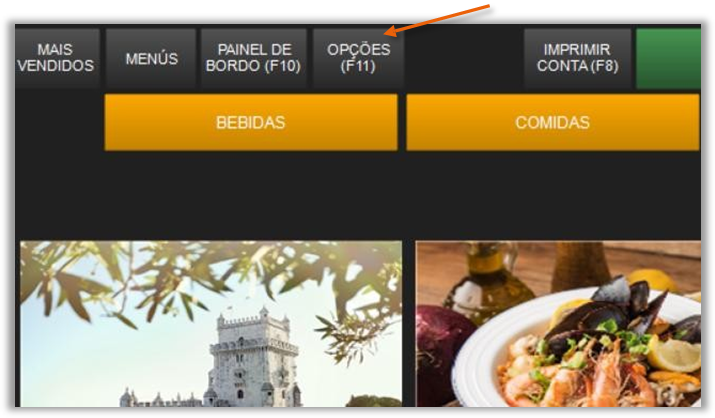Tap the mussels and shrimp plate photo
The width and height of the screenshot is (715, 418).
[x=559, y=324]
